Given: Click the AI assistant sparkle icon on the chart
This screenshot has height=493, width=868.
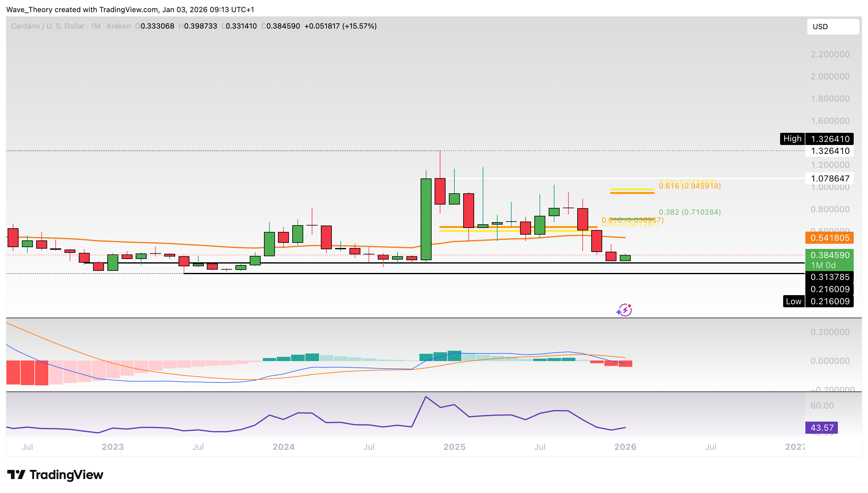Looking at the screenshot, I should pos(624,310).
